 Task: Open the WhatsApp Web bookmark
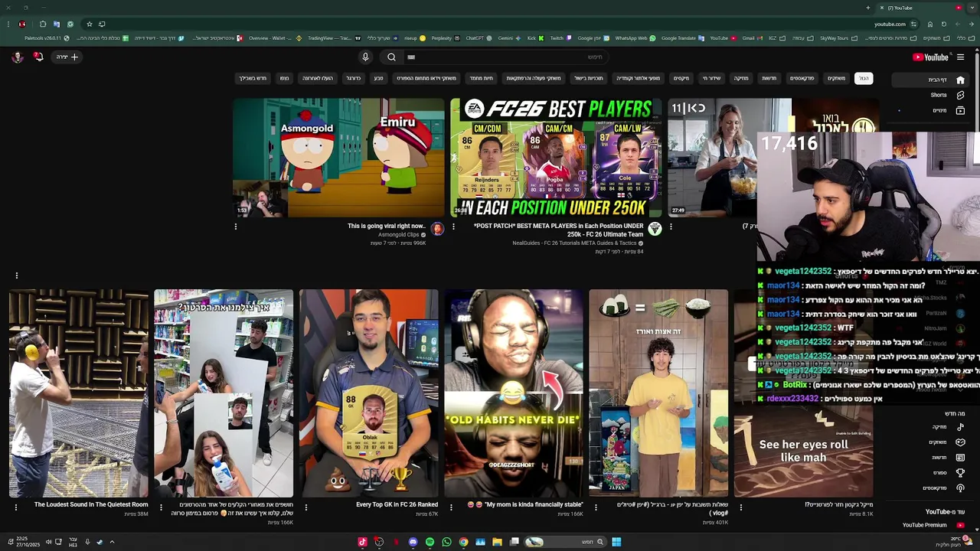(635, 38)
